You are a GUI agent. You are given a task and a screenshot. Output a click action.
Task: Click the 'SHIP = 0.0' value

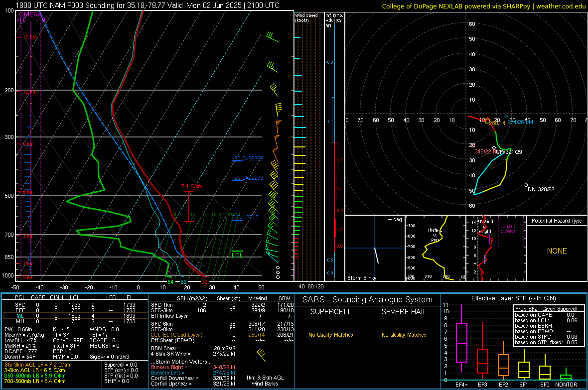coord(116,381)
